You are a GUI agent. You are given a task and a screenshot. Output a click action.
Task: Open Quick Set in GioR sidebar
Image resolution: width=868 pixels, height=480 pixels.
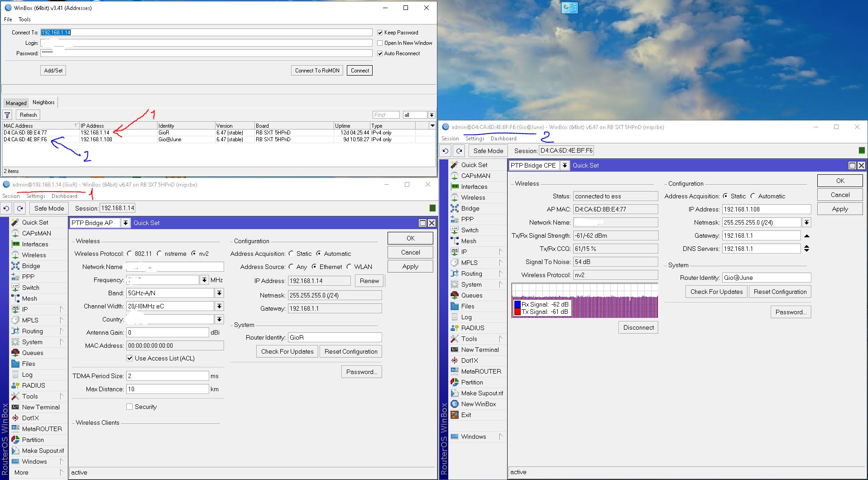pos(35,222)
